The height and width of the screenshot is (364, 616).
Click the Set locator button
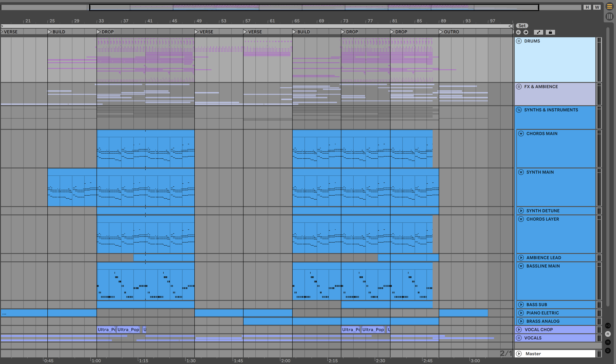pyautogui.click(x=522, y=26)
